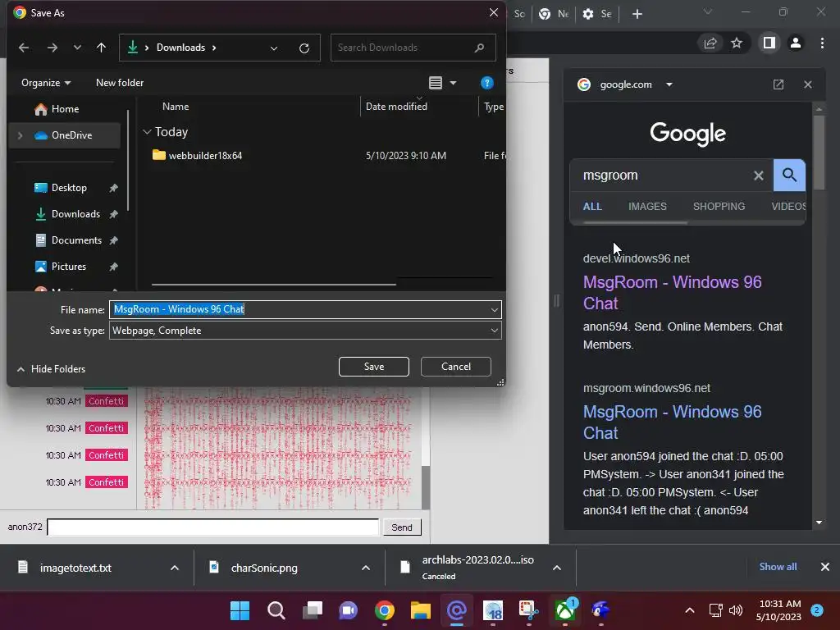Select the webbuilder18x64 folder
The width and height of the screenshot is (840, 630).
pos(197,155)
